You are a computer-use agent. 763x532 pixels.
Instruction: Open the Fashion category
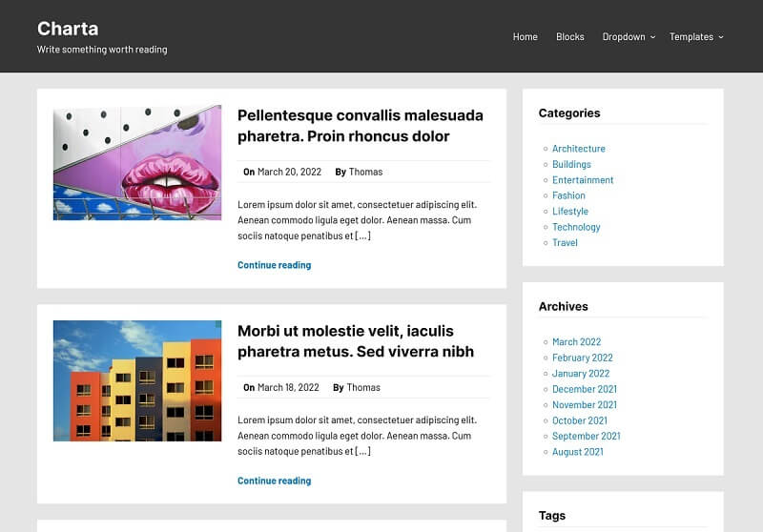coord(568,195)
